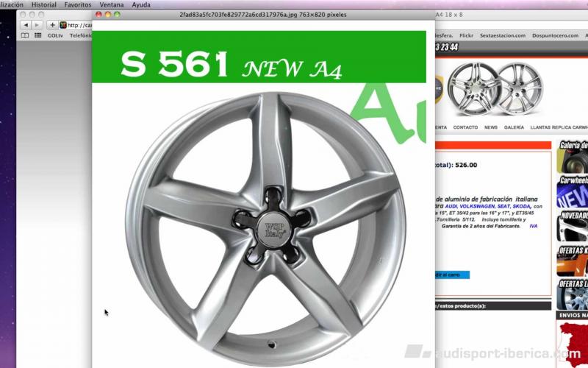
Task: Click the blue add to cart button
Action: 452,275
